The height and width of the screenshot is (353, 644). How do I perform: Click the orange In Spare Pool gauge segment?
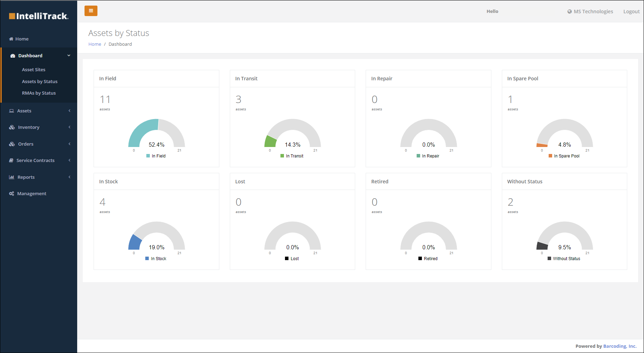click(x=542, y=145)
